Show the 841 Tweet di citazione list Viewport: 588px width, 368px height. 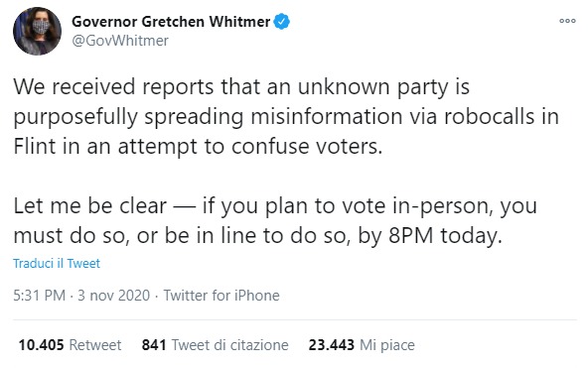click(215, 345)
